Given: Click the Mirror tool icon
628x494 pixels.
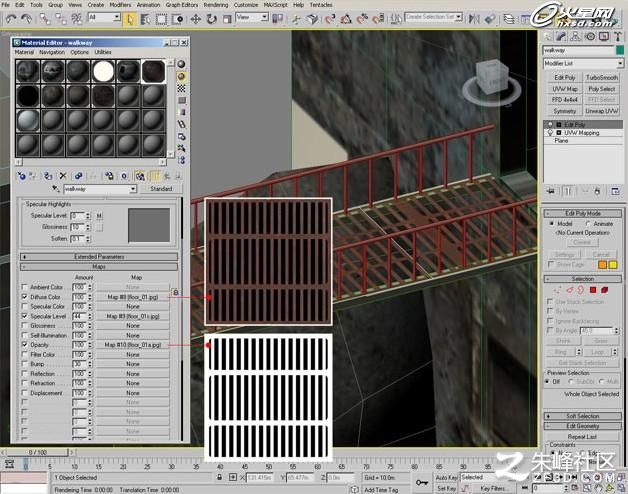Looking at the screenshot, I should [474, 18].
